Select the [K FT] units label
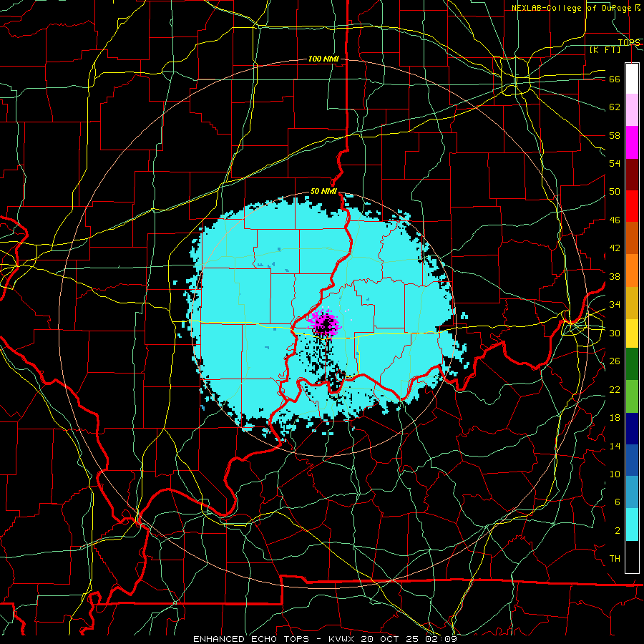This screenshot has width=644, height=644. (605, 49)
